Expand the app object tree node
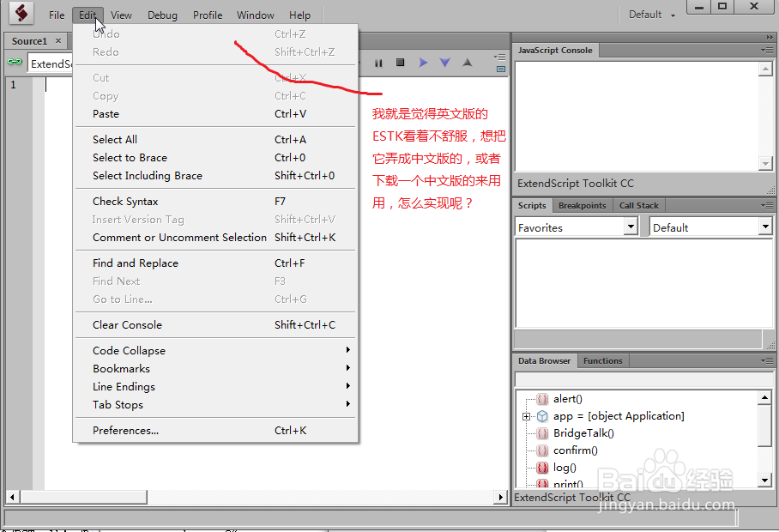This screenshot has height=532, width=779. (x=526, y=416)
